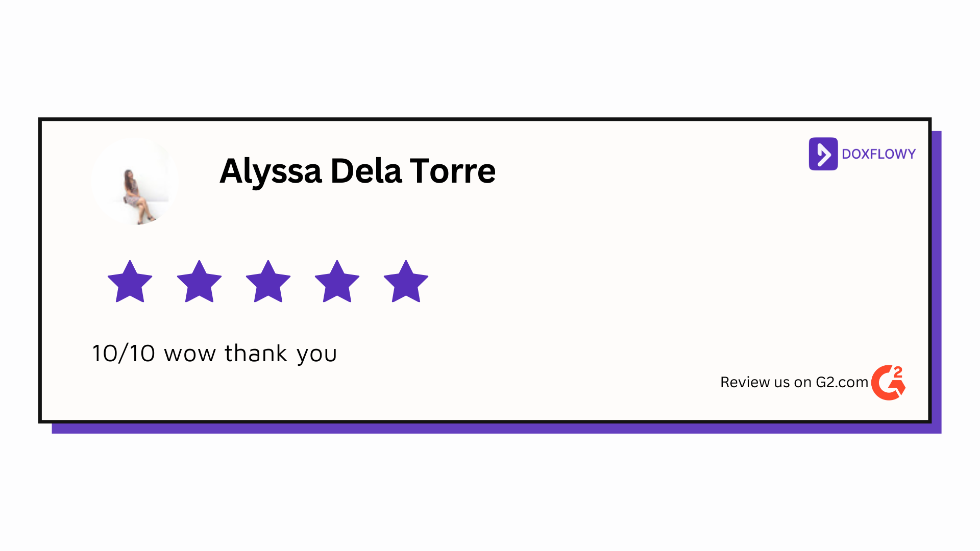Click the words "thank you" in the review
The width and height of the screenshot is (980, 551).
(281, 354)
